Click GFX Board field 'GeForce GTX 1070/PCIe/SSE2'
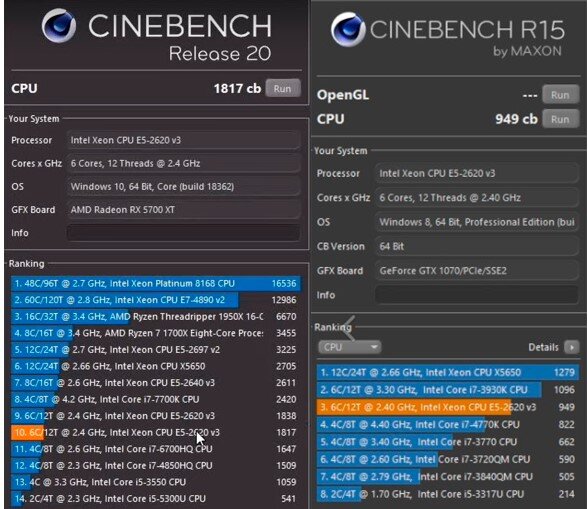588x509 pixels. click(477, 271)
